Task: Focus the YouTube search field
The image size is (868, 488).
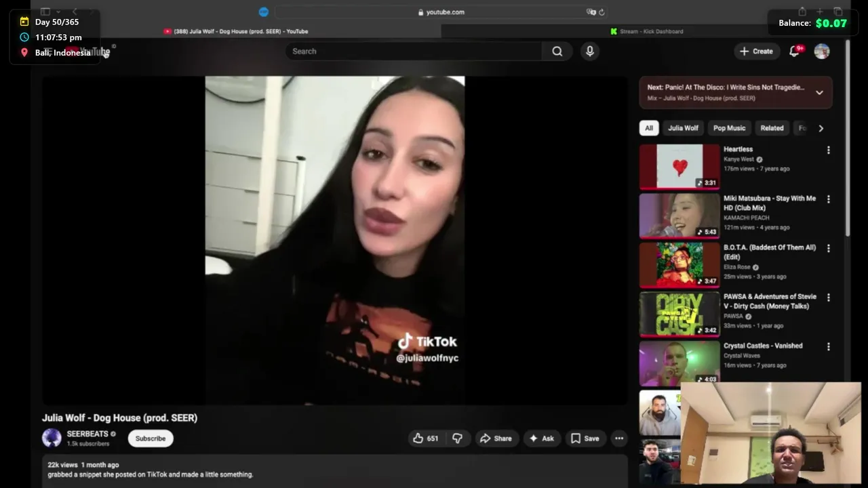Action: click(414, 52)
